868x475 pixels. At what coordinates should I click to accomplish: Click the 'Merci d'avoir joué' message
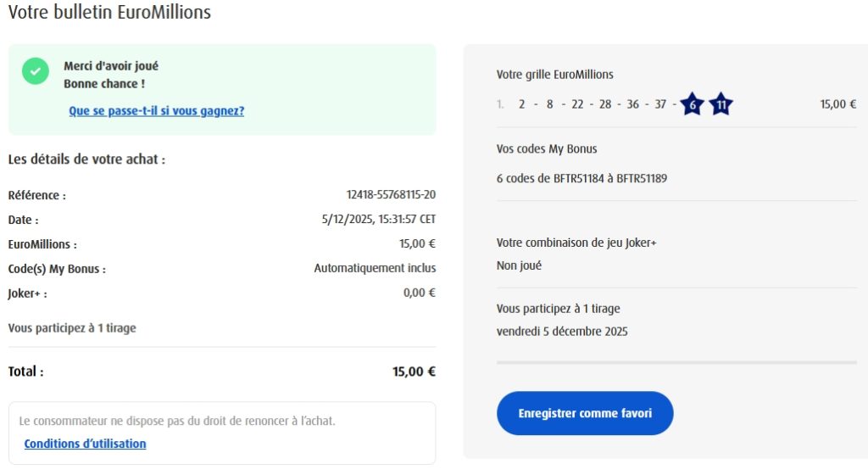pos(111,66)
